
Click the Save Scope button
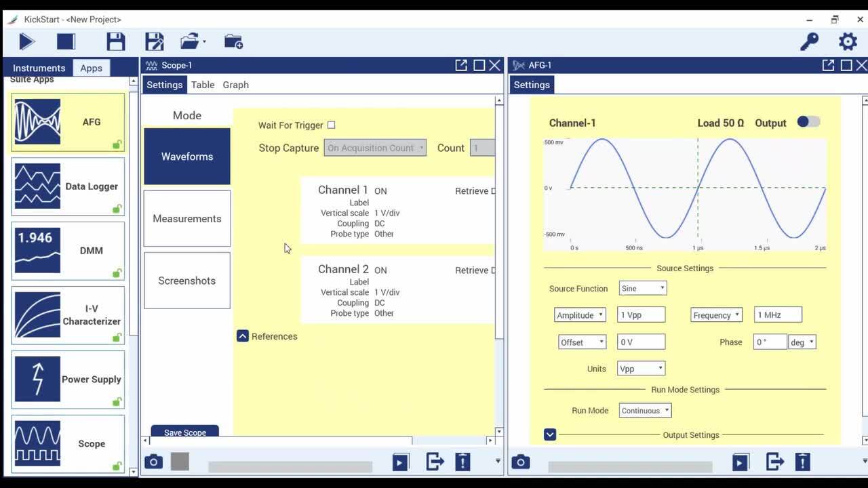[185, 432]
